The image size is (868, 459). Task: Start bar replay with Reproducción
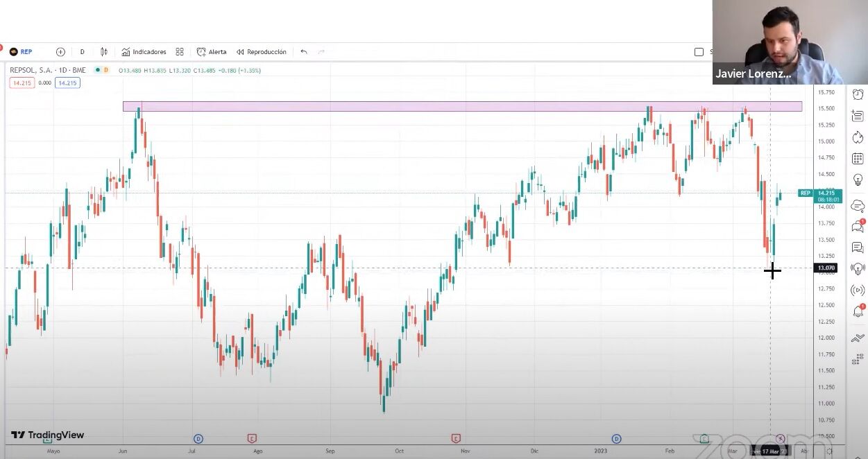261,52
